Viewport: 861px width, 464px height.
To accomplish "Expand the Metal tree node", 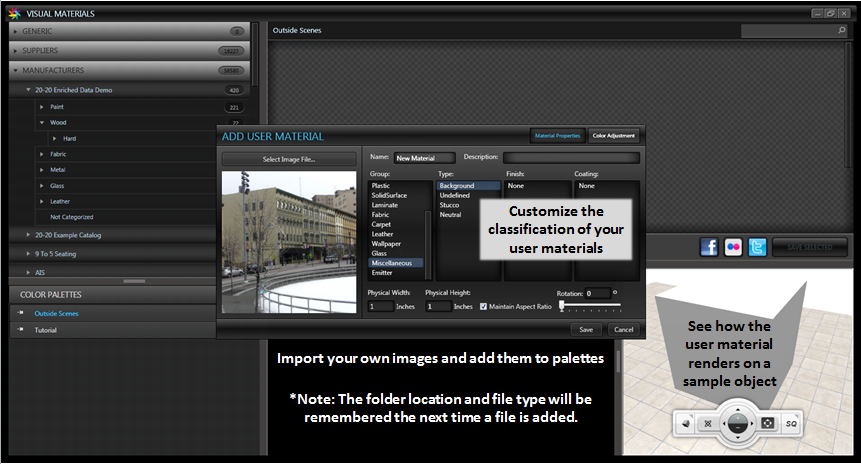I will 42,170.
